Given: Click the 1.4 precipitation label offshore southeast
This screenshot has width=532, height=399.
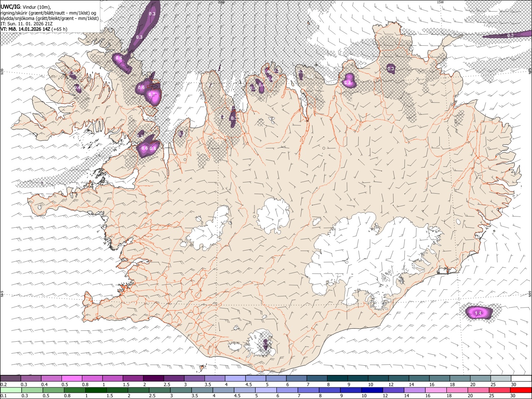Looking at the screenshot, I should pyautogui.click(x=478, y=313).
